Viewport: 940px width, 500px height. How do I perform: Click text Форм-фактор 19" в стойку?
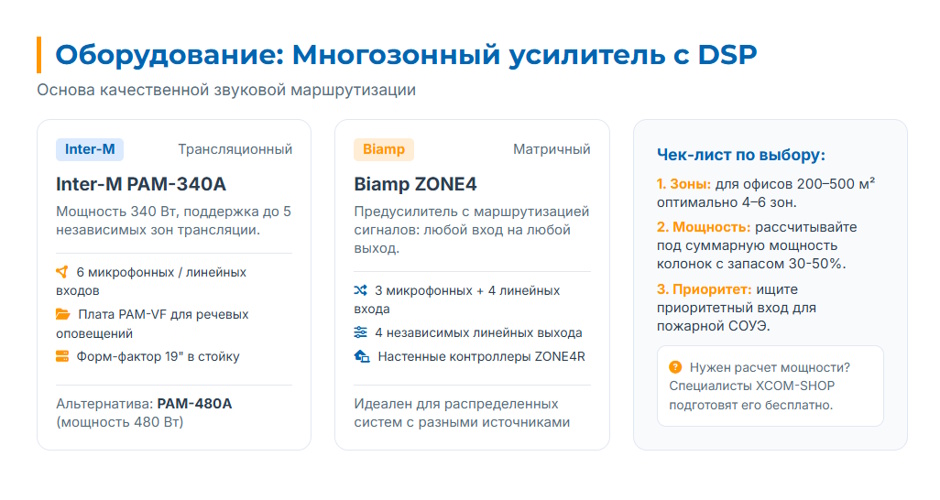[x=158, y=357]
